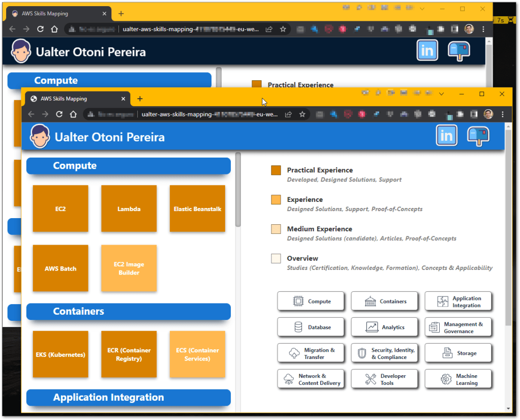Click the share icon in the address bar
The width and height of the screenshot is (520, 420).
[x=288, y=114]
